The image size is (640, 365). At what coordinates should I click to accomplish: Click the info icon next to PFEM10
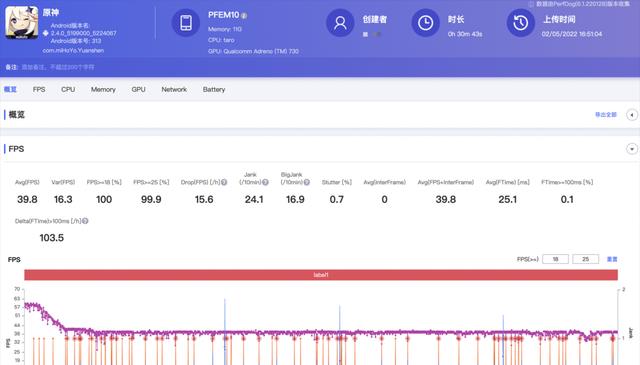click(x=244, y=16)
